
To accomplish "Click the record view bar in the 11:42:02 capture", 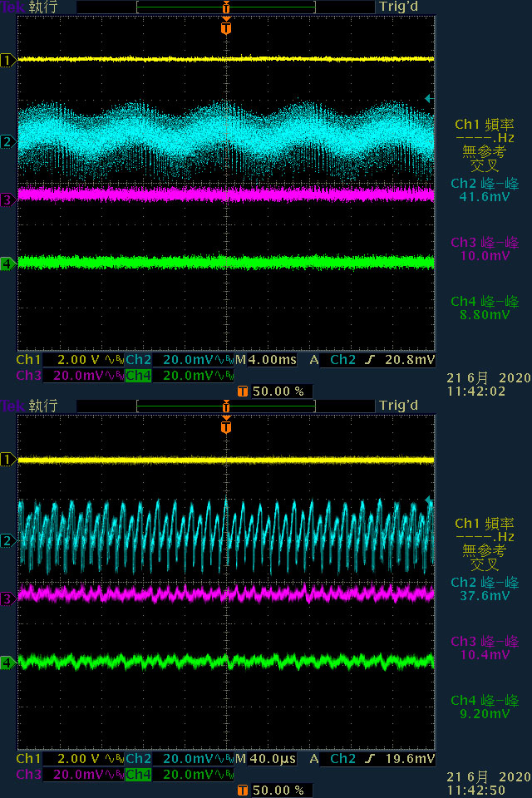I will pyautogui.click(x=226, y=7).
